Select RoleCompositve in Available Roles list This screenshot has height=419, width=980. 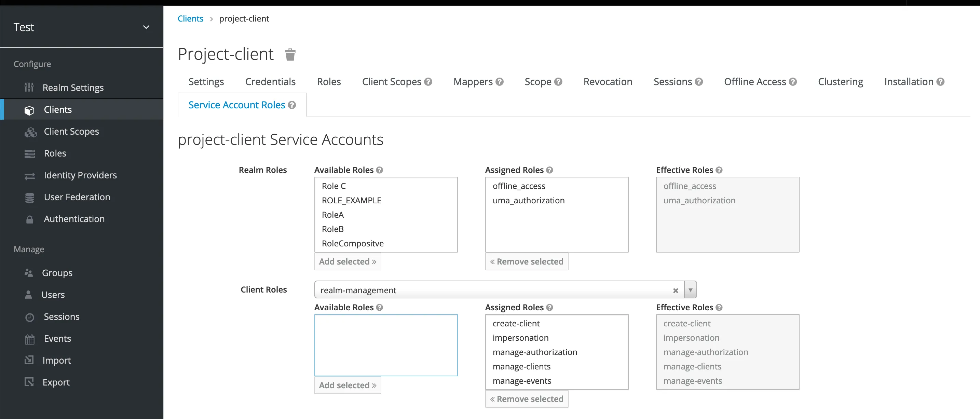pyautogui.click(x=352, y=244)
